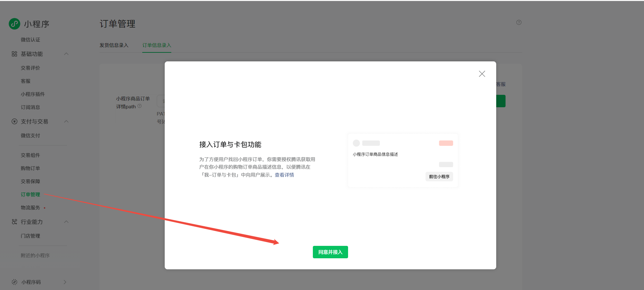Click the 接入订单与卡包功能 dialog title

(x=230, y=144)
